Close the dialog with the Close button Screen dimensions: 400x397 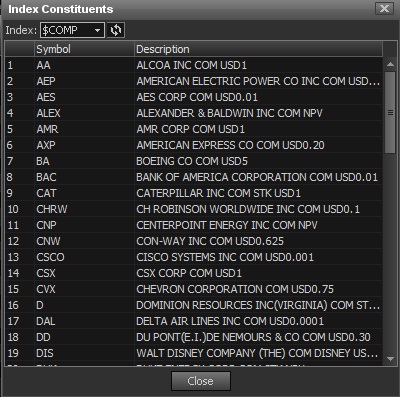pos(201,381)
